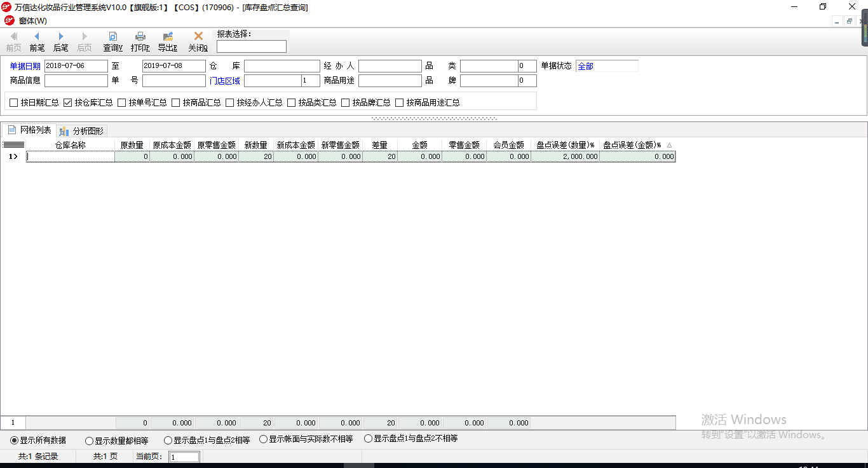Print report via 打印 icon
This screenshot has height=468, width=868.
click(140, 36)
